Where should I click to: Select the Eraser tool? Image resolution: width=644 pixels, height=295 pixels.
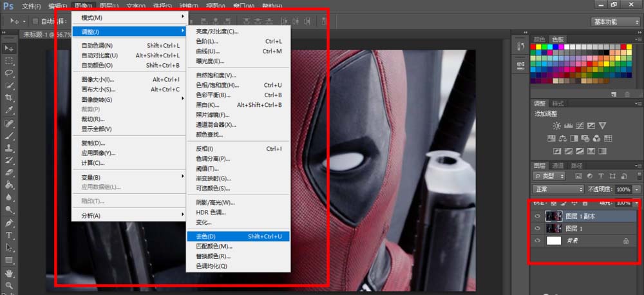(8, 173)
